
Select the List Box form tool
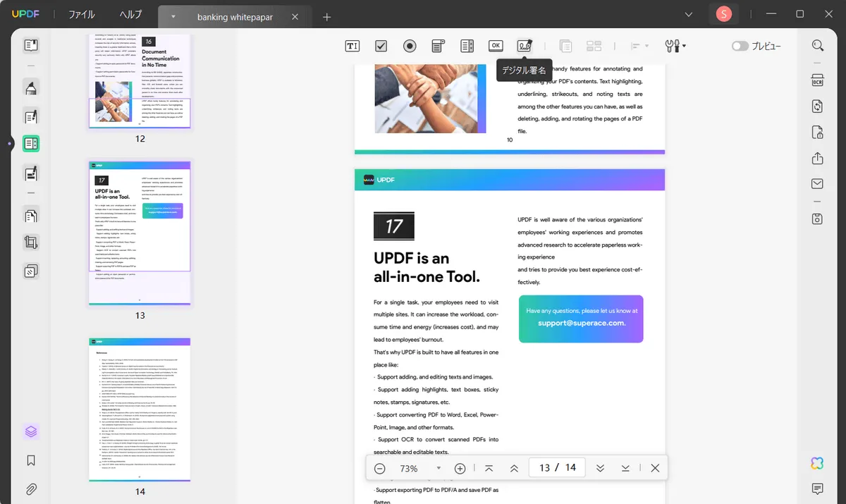pos(467,46)
